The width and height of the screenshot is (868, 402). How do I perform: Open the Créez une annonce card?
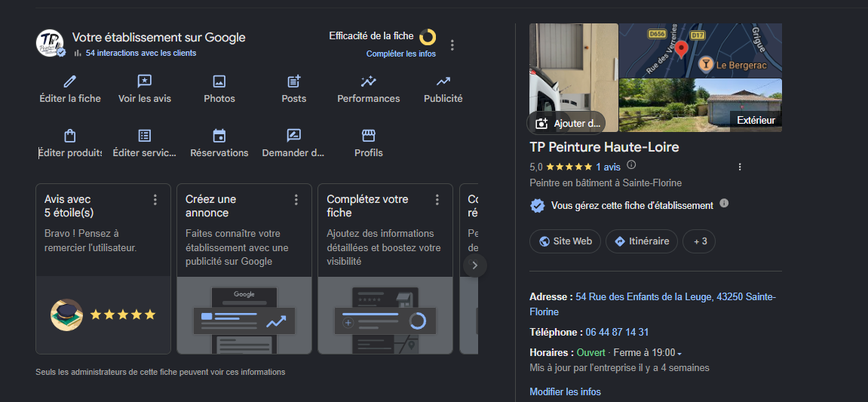(x=244, y=269)
